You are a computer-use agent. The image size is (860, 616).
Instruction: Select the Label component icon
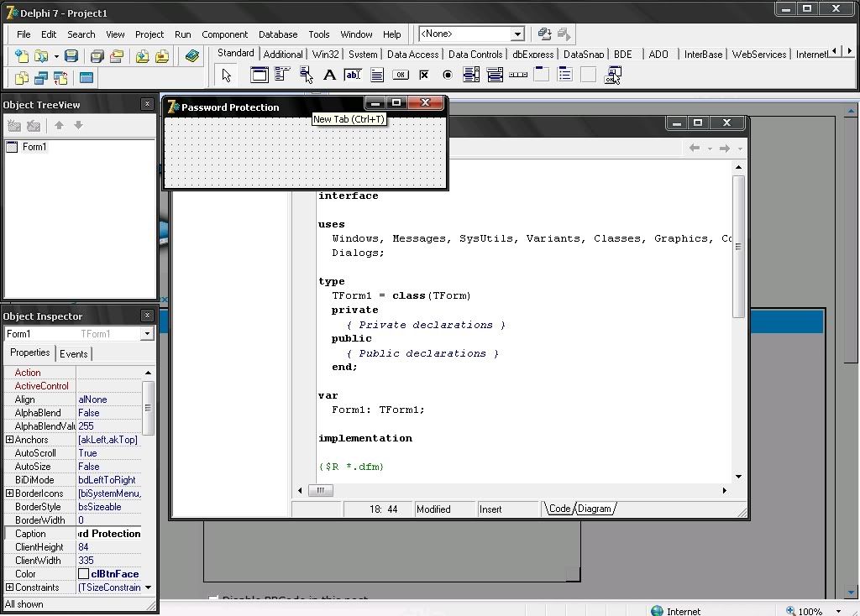330,76
